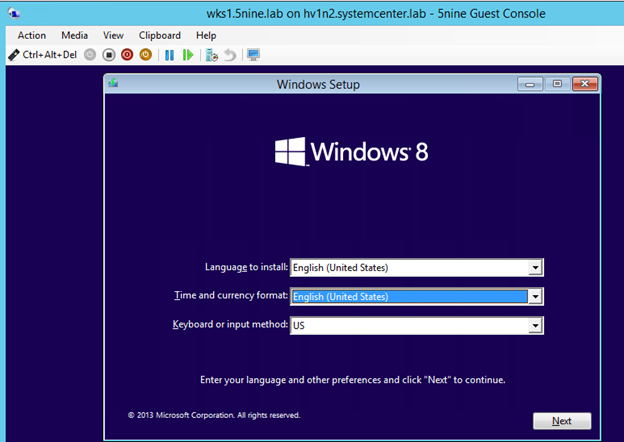This screenshot has height=442, width=624.
Task: Open the Clipboard menu
Action: [x=159, y=35]
